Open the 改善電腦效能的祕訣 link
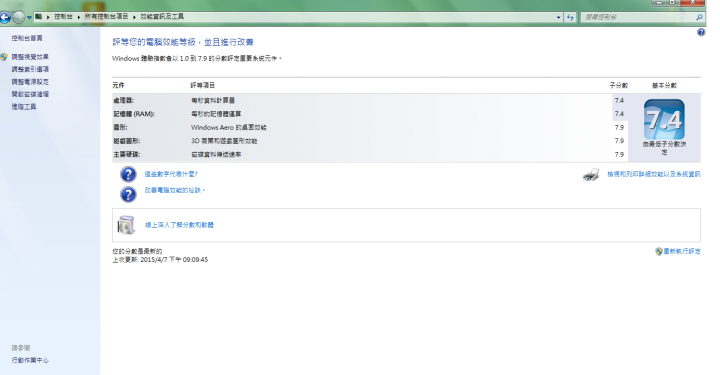This screenshot has width=720, height=375. (174, 190)
